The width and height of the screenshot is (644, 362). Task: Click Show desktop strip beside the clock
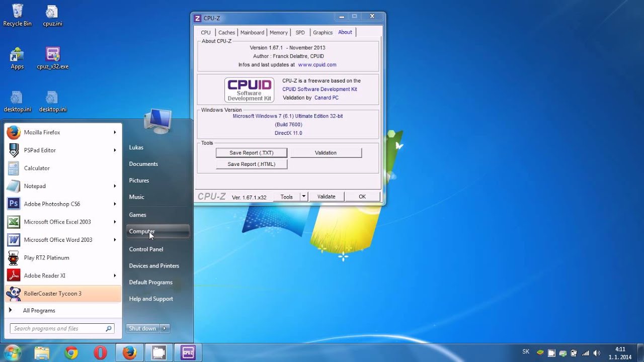640,353
